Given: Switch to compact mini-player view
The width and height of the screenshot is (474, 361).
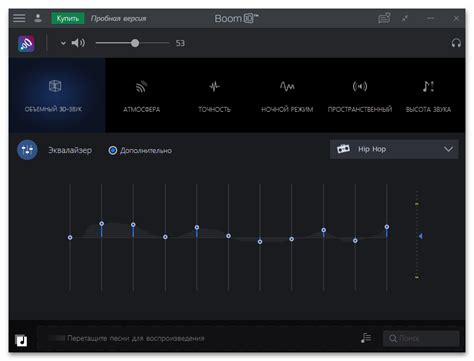Looking at the screenshot, I should pos(405,18).
